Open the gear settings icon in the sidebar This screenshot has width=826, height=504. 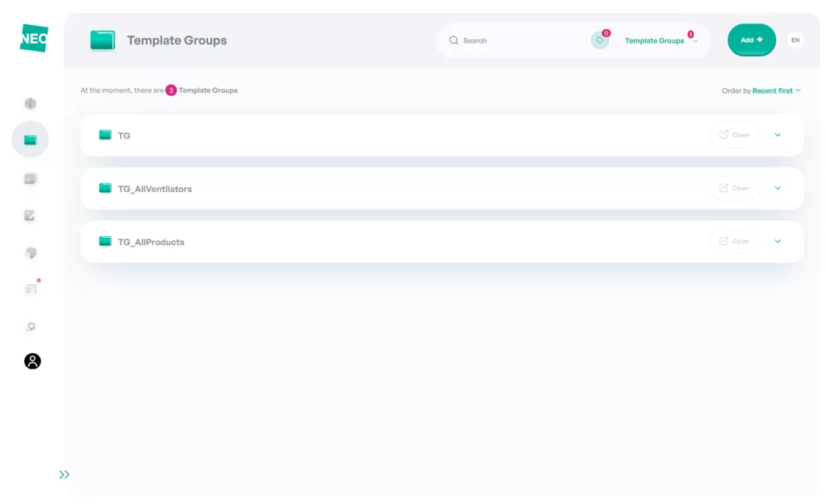pyautogui.click(x=31, y=327)
